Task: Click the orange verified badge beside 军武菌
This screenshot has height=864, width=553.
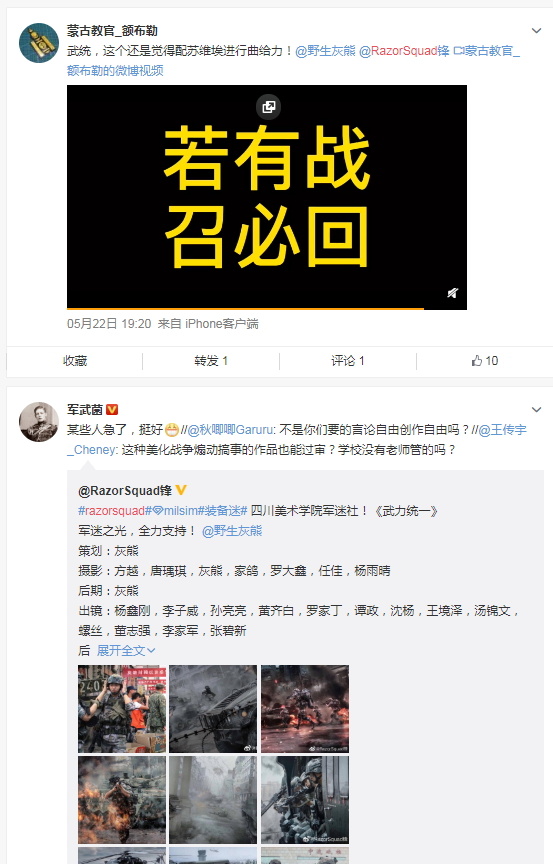Action: tap(112, 409)
